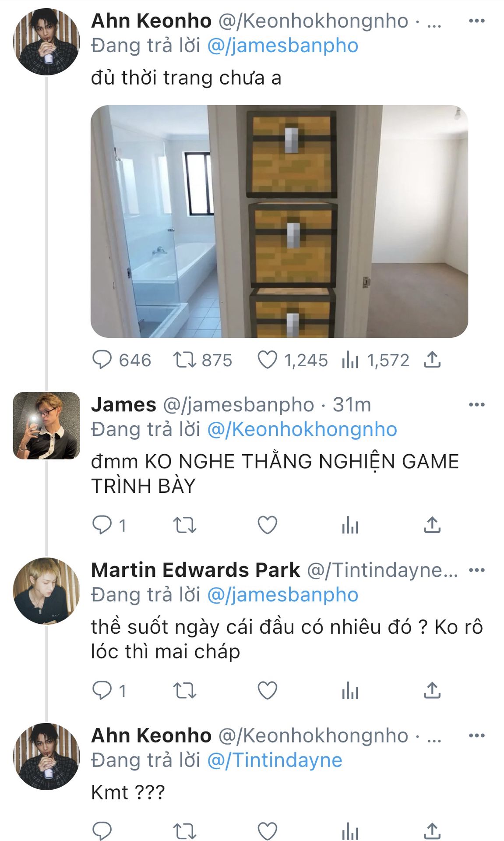Viewport: 504px width, 841px height.
Task: Share Martin Edwards Park's tweet
Action: point(432,690)
